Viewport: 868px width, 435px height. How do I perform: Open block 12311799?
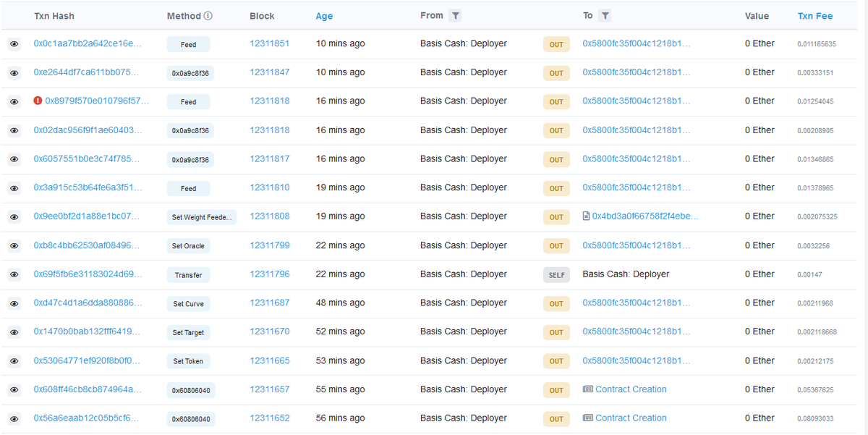(270, 245)
